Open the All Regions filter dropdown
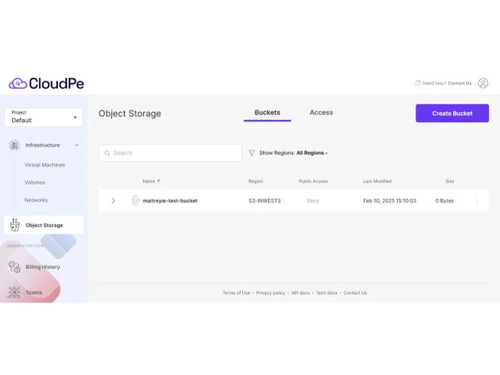 (x=312, y=153)
